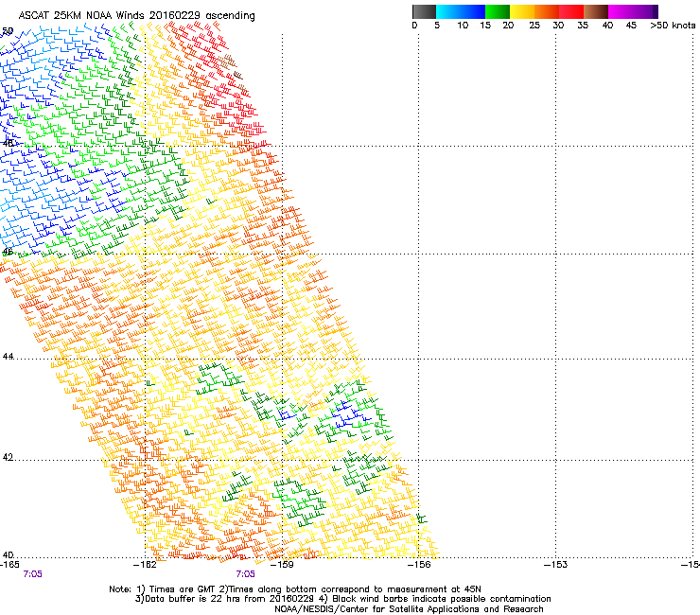Click longitude label -162
Image resolution: width=700 pixels, height=615 pixels.
pos(145,565)
